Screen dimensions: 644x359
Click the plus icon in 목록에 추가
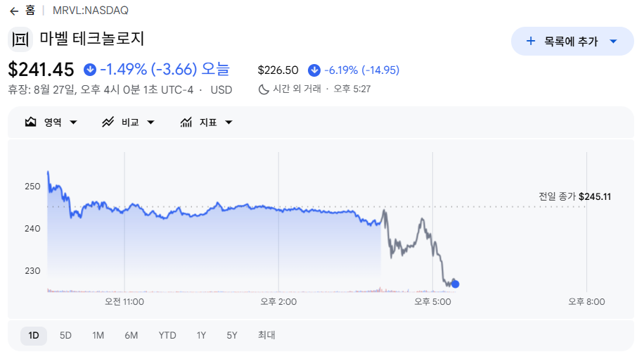[x=531, y=41]
